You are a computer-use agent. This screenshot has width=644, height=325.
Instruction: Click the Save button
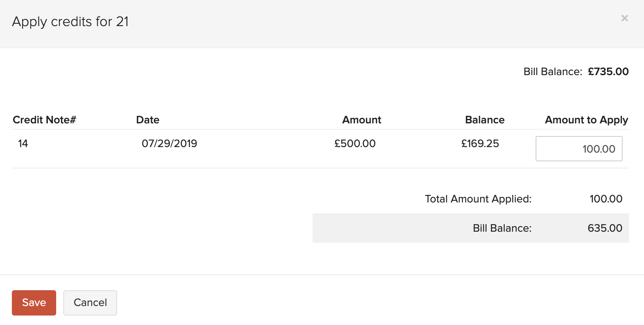click(34, 303)
